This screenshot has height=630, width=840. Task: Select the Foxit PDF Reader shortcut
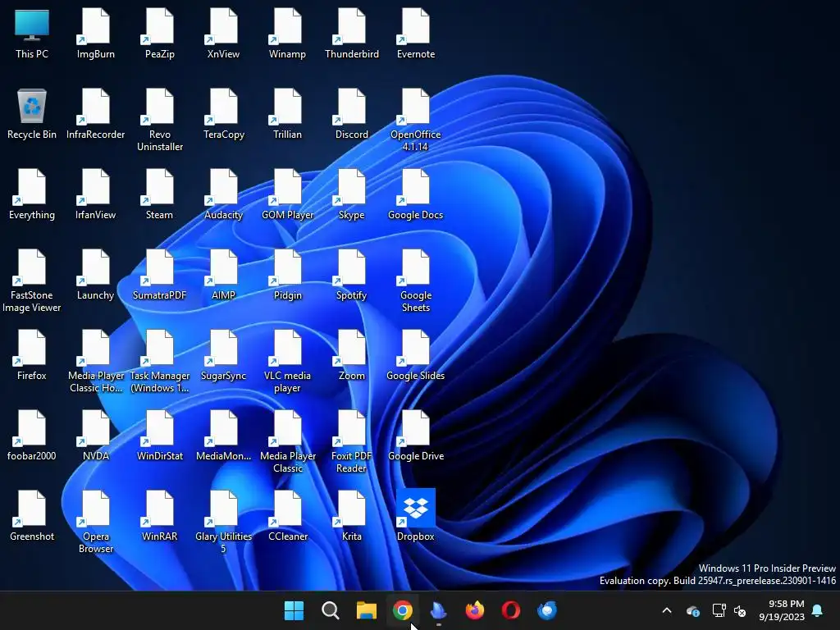[x=351, y=442]
